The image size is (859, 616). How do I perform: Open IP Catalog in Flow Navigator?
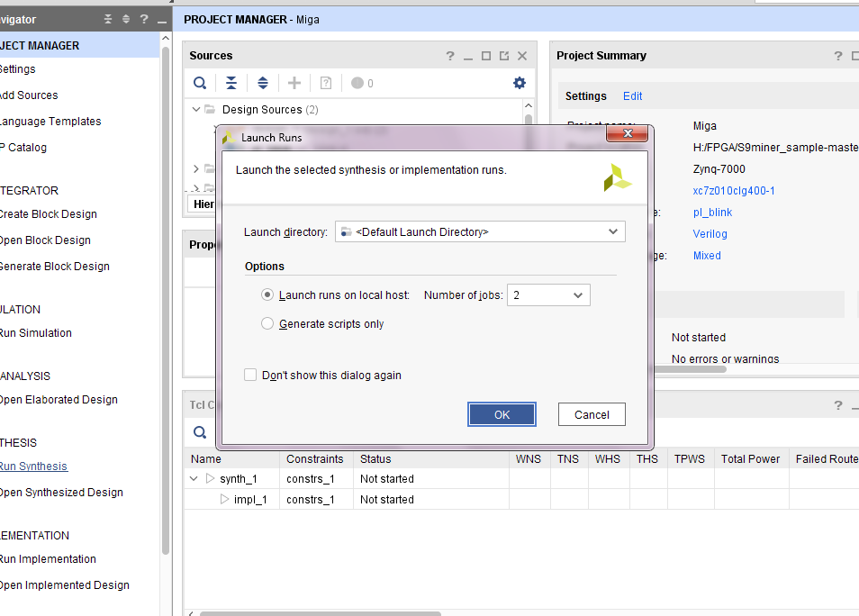click(23, 148)
